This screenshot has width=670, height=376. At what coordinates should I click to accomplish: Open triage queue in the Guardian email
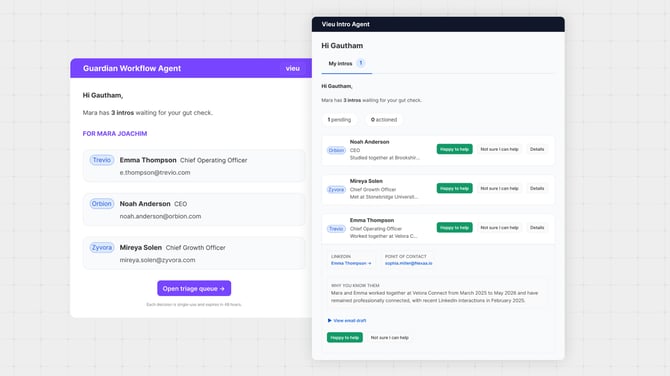[x=194, y=288]
